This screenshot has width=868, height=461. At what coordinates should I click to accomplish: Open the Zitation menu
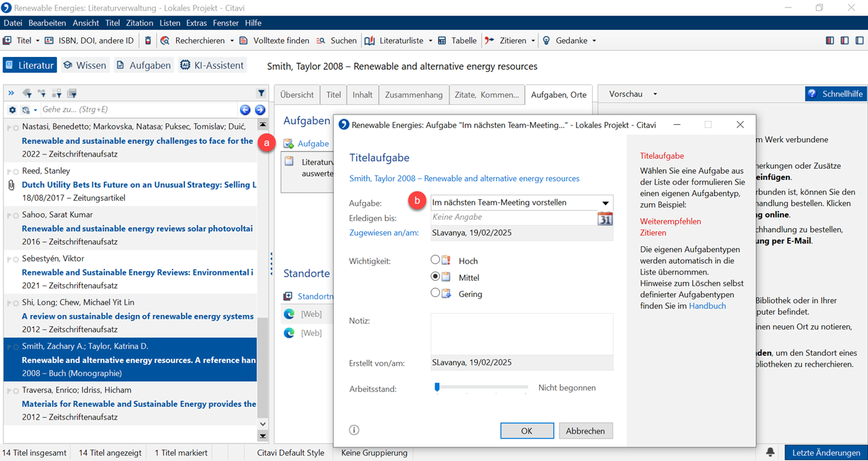(139, 23)
